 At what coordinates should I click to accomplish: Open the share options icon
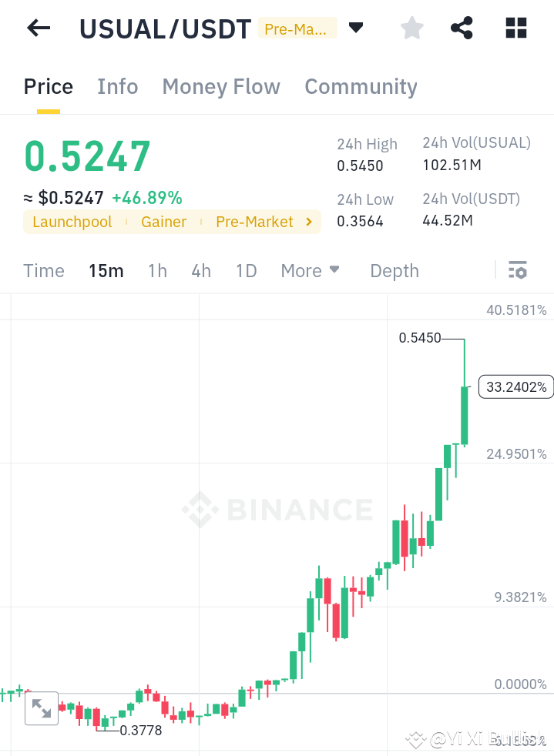pyautogui.click(x=462, y=28)
